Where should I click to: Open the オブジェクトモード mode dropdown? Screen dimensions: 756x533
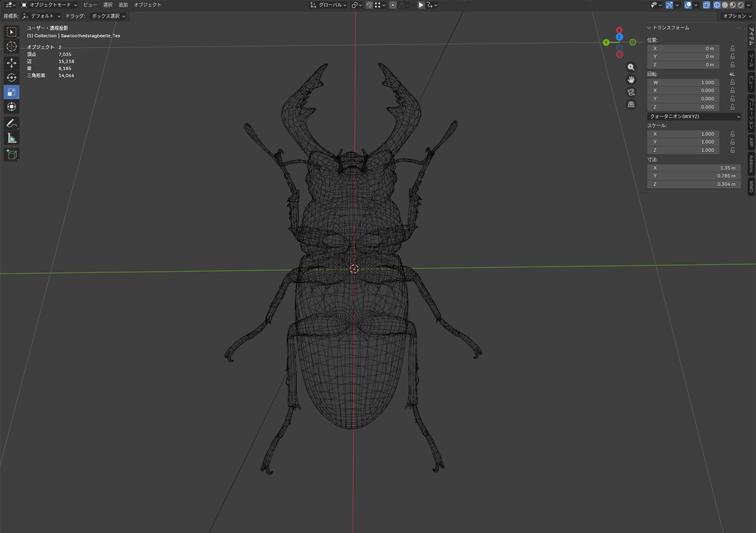[x=49, y=5]
